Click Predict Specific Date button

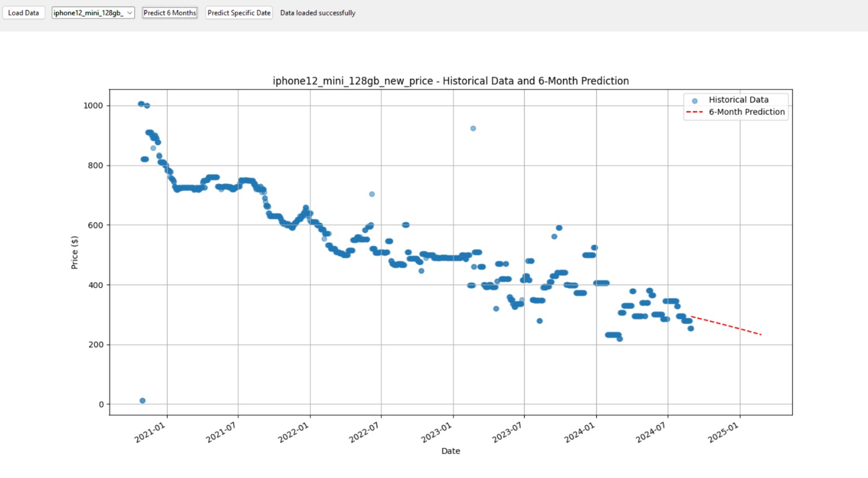click(x=239, y=13)
